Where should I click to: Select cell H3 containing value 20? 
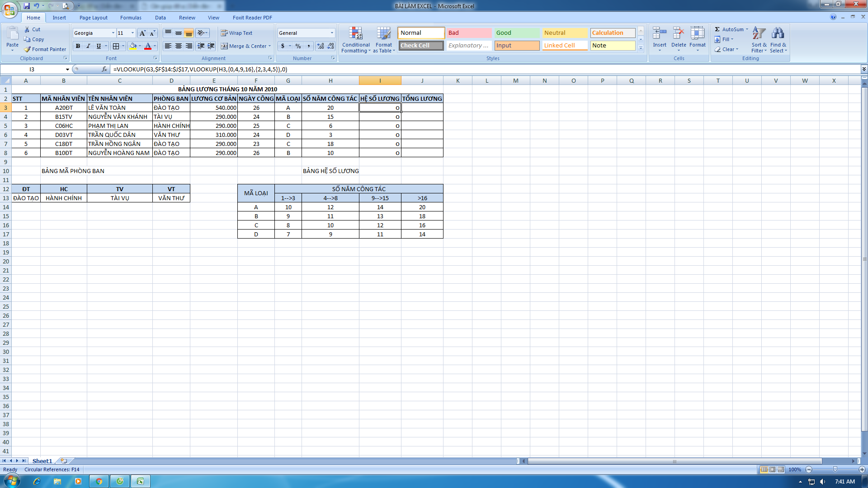point(330,108)
